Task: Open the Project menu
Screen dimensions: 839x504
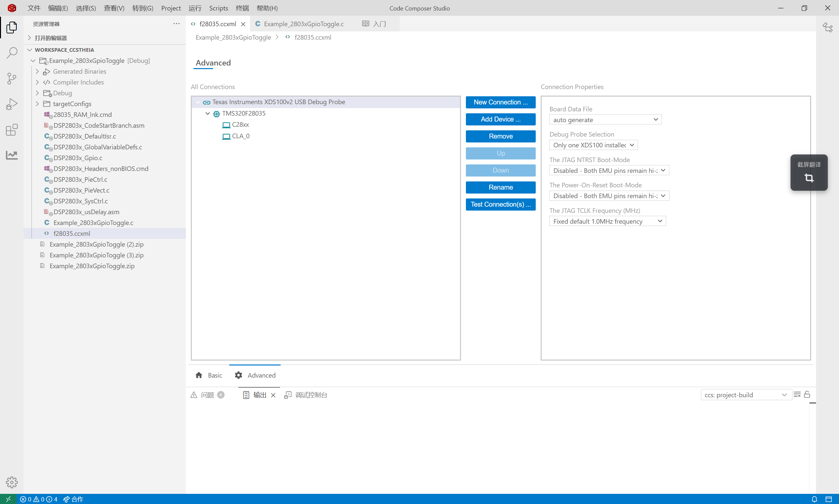Action: (171, 8)
